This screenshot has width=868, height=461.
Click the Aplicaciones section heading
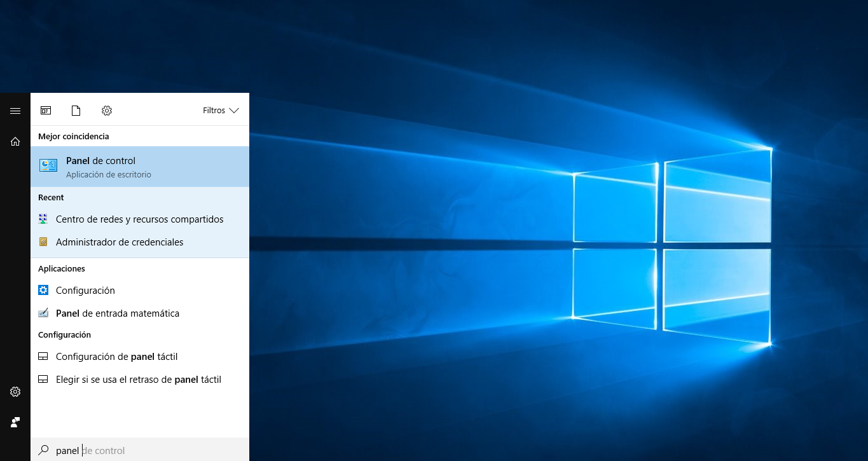[62, 269]
